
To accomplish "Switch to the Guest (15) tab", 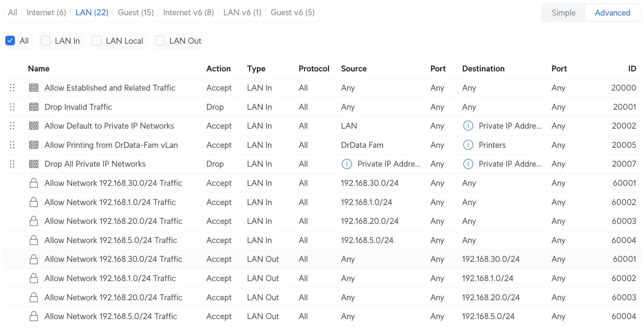I will (x=136, y=13).
